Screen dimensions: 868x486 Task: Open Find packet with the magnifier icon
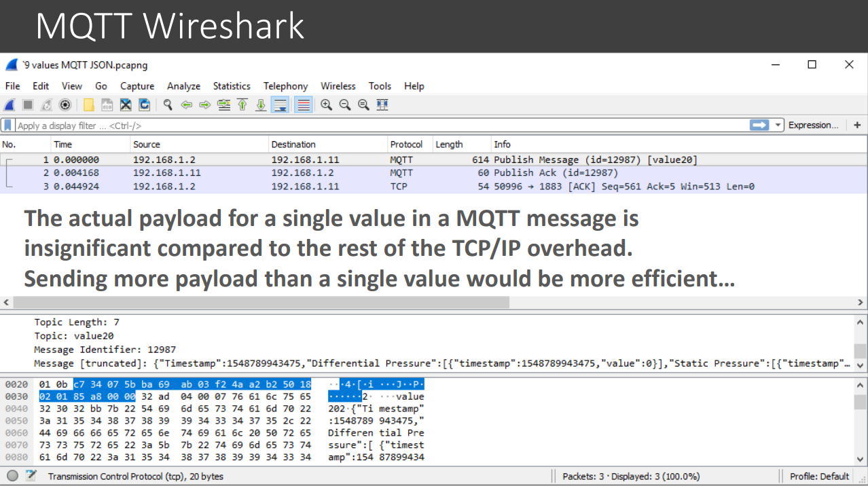click(x=168, y=105)
